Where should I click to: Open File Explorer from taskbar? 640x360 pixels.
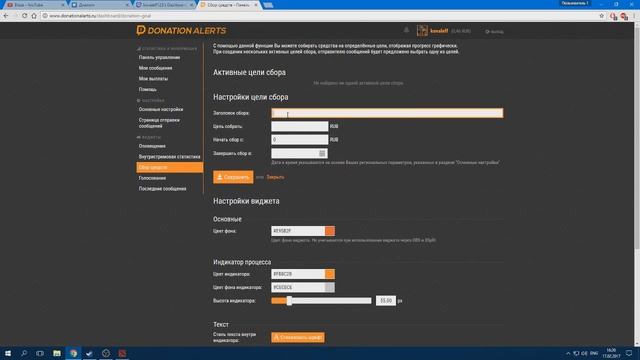(57, 353)
